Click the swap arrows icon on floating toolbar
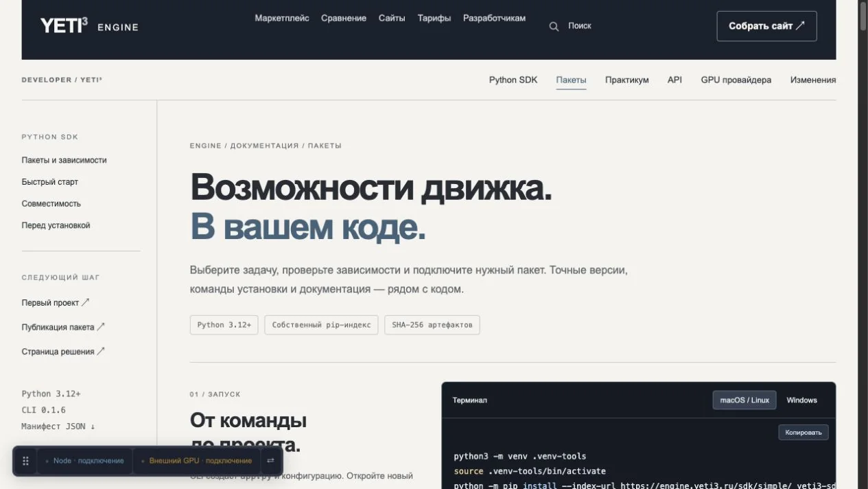 click(270, 461)
